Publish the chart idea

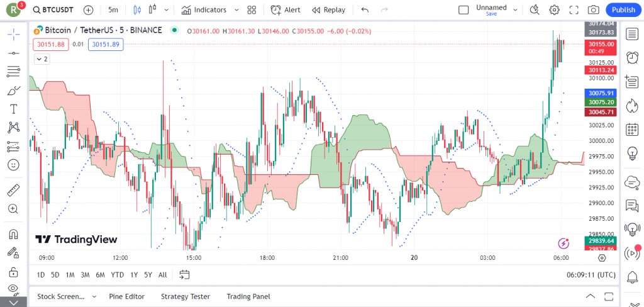623,10
